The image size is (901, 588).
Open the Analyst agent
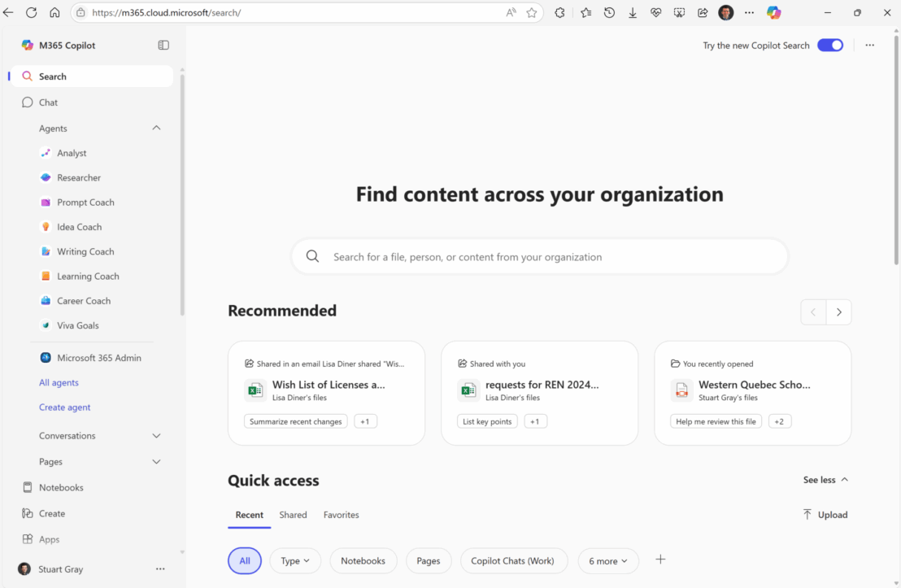pos(72,153)
